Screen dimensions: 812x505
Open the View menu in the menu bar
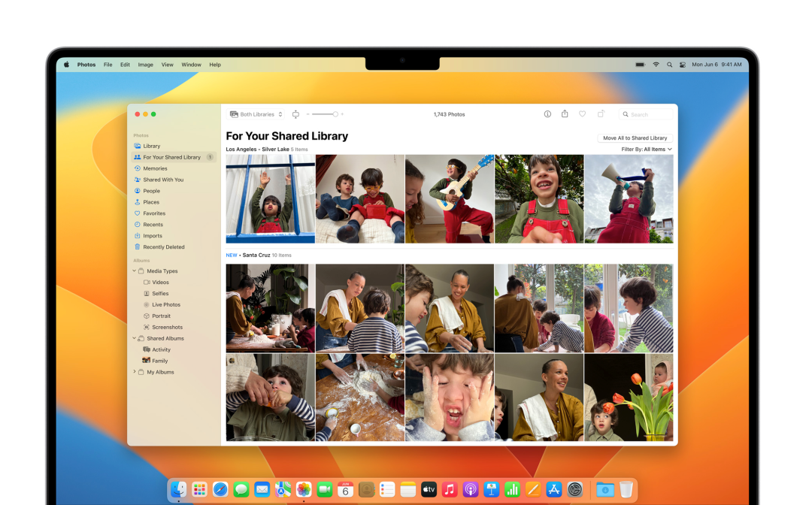pos(167,65)
